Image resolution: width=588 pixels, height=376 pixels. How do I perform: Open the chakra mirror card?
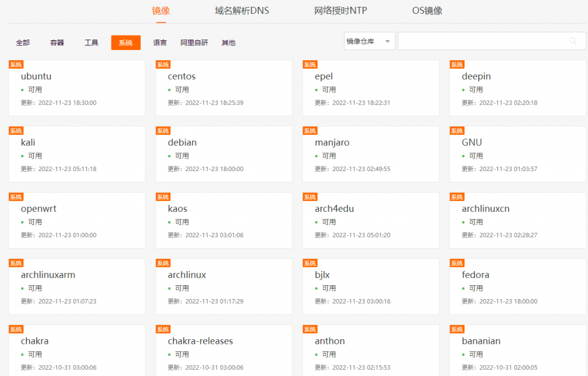tap(77, 351)
